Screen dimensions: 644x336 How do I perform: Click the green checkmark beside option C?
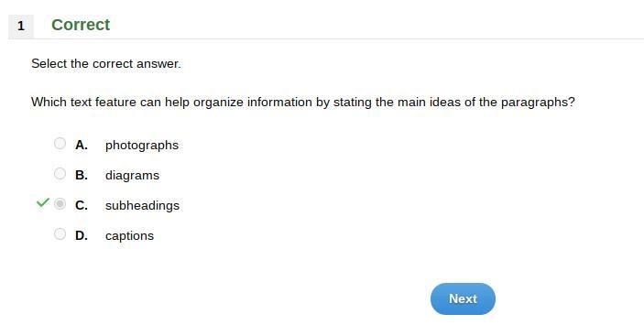click(43, 202)
